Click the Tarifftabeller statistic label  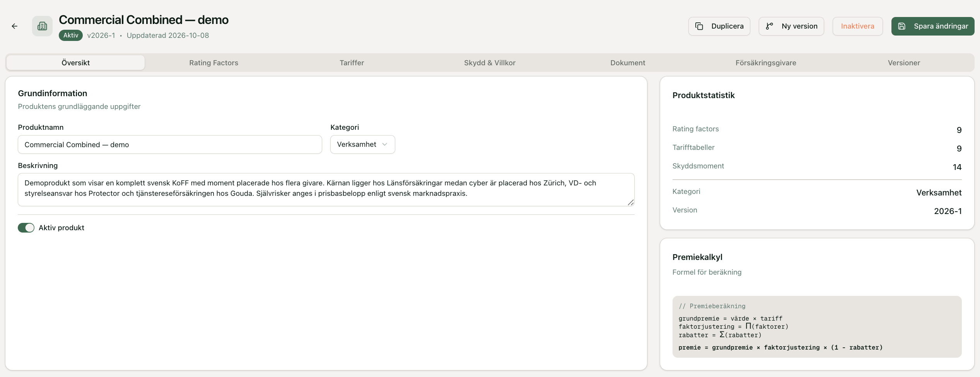(x=693, y=148)
